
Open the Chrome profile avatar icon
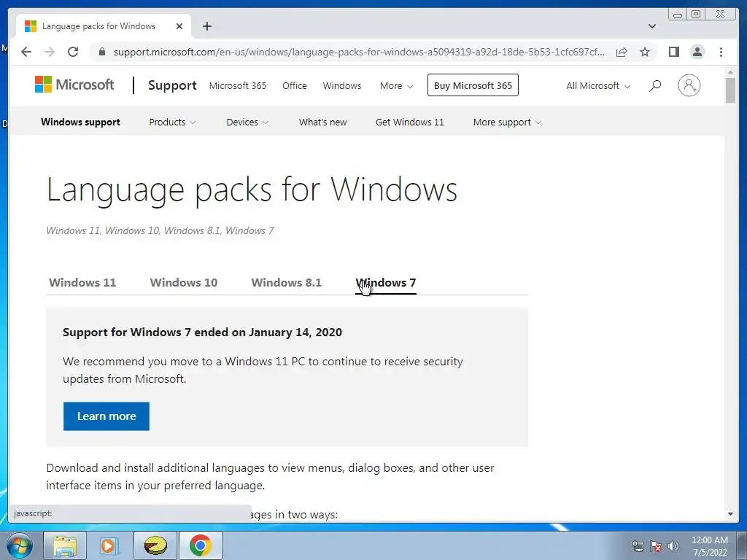click(697, 52)
